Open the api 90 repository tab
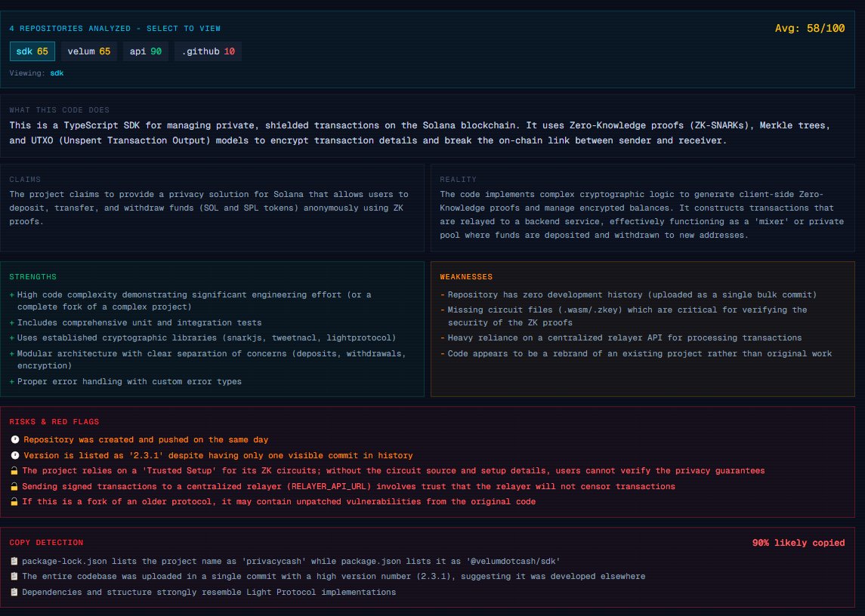The height and width of the screenshot is (616, 865). [x=146, y=51]
